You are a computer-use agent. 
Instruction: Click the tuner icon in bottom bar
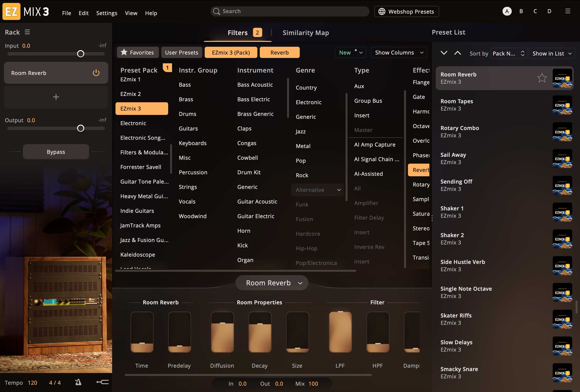point(103,382)
